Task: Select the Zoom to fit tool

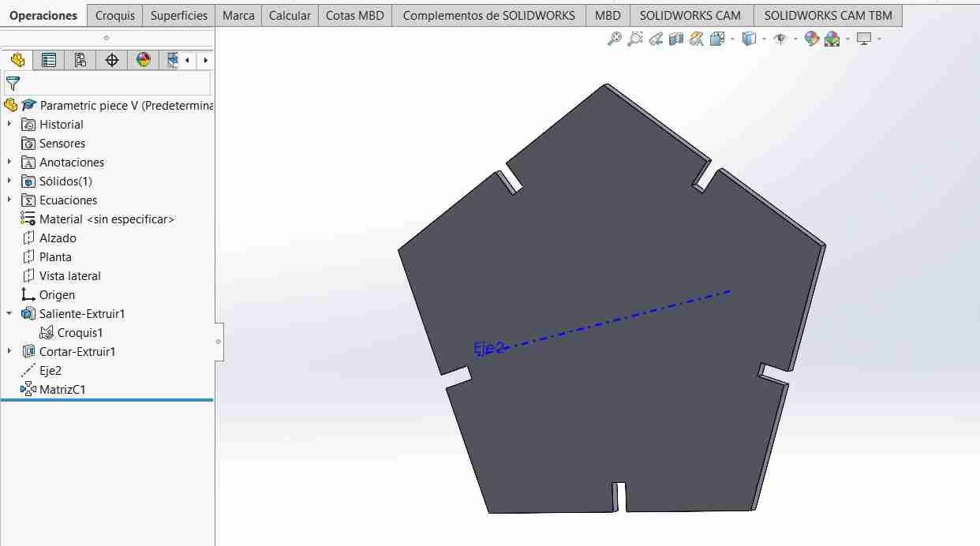Action: pos(617,38)
